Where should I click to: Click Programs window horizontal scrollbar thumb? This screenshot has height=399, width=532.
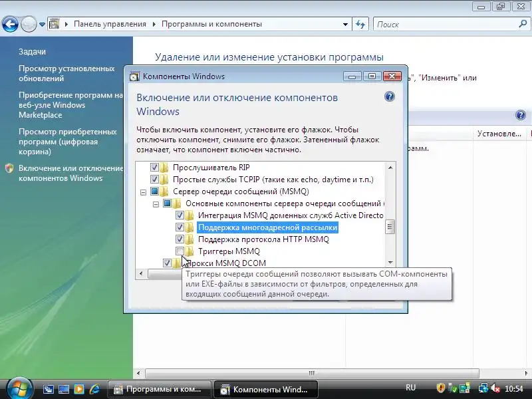(x=312, y=373)
